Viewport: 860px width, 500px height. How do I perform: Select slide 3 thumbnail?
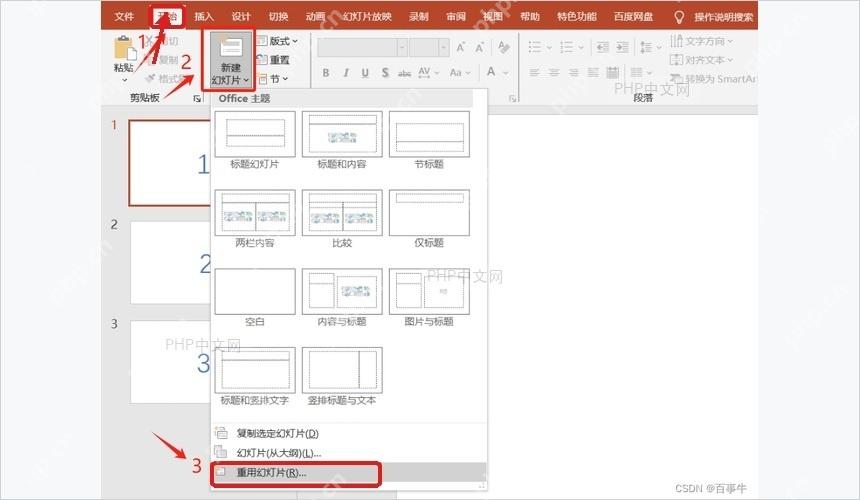pyautogui.click(x=171, y=362)
